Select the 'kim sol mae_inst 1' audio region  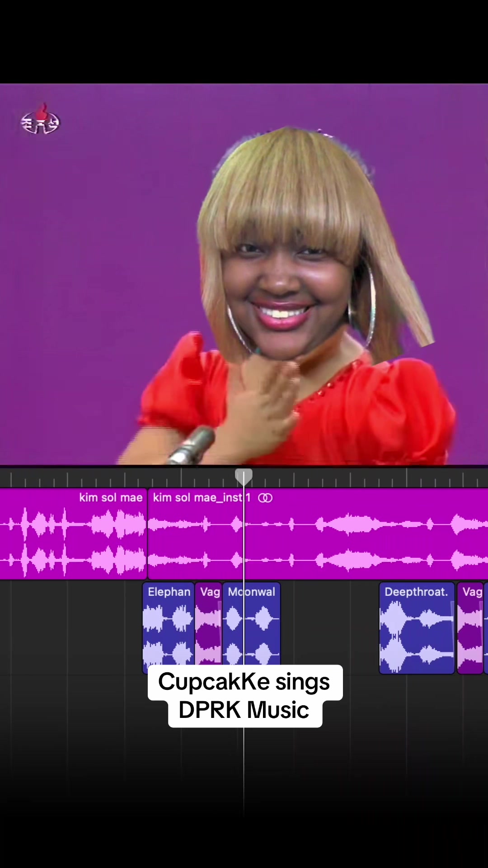click(318, 533)
